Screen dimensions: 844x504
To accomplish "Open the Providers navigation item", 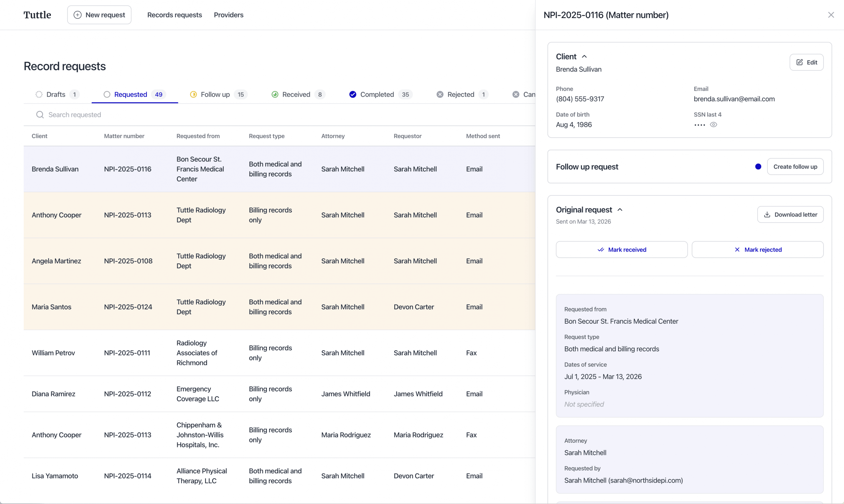I will (x=228, y=15).
